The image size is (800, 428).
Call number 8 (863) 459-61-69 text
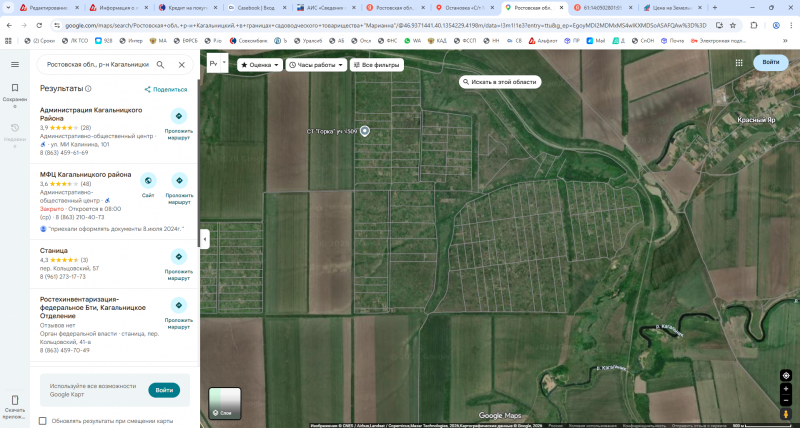(x=64, y=153)
